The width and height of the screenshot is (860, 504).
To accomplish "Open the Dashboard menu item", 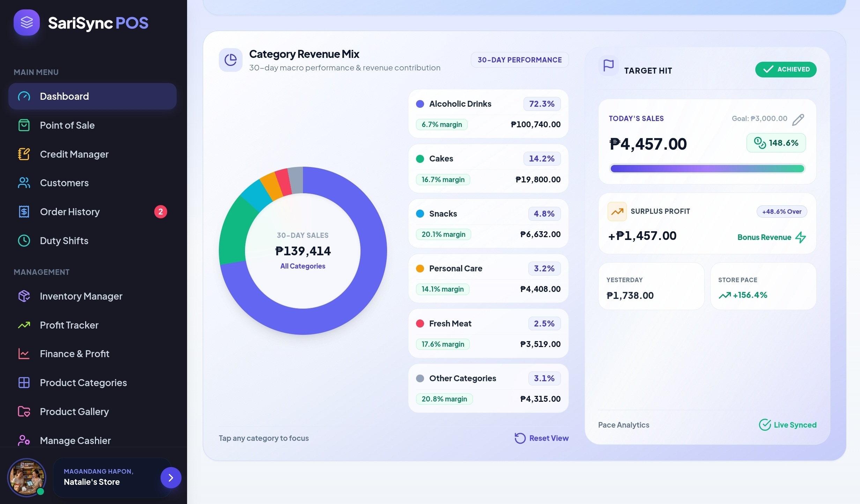I will tap(92, 96).
